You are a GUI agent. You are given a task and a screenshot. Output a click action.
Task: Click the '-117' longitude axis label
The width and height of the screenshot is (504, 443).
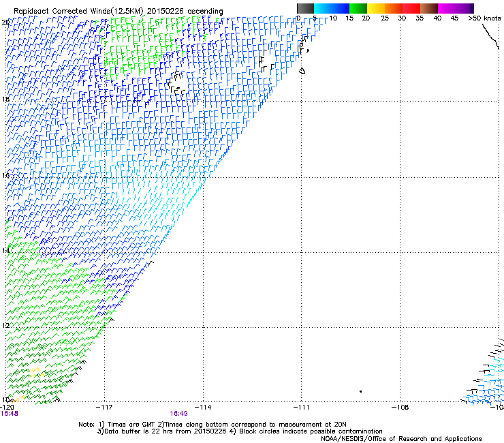[x=104, y=408]
